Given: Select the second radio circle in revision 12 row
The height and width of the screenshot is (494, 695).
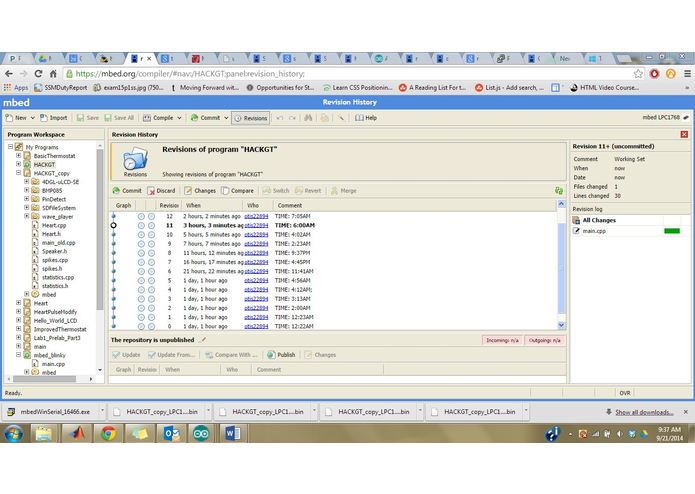Looking at the screenshot, I should 151,216.
